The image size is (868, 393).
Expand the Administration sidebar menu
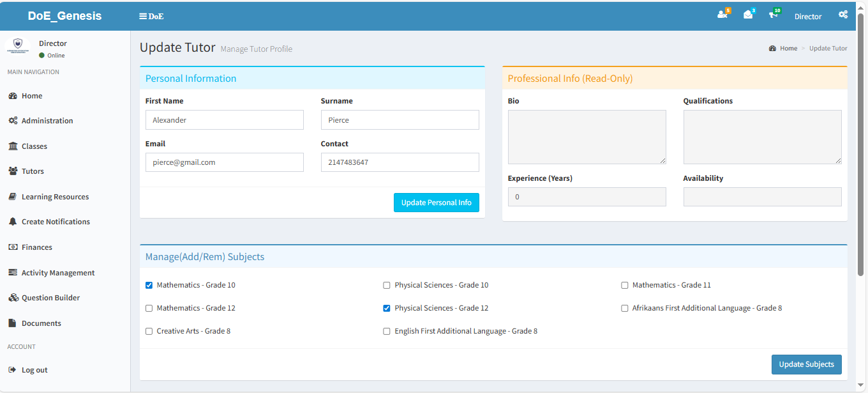47,121
